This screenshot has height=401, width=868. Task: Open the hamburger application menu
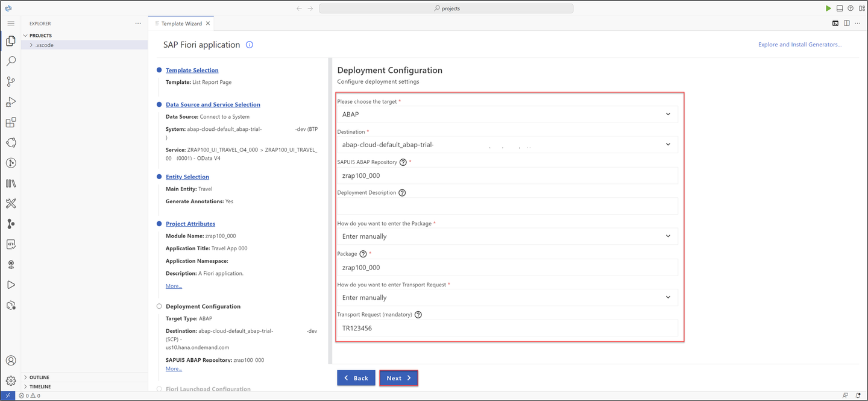click(11, 24)
